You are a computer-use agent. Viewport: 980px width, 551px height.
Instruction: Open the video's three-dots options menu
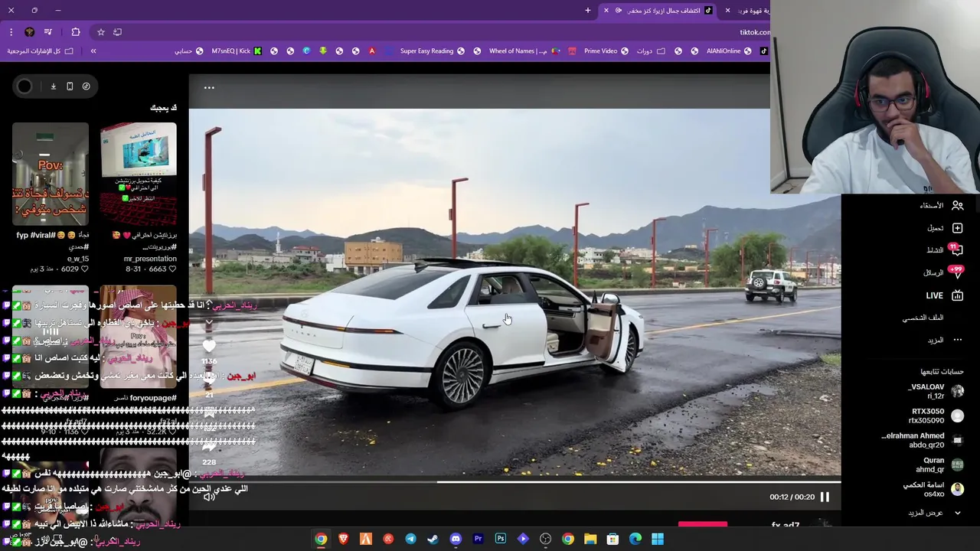point(209,87)
